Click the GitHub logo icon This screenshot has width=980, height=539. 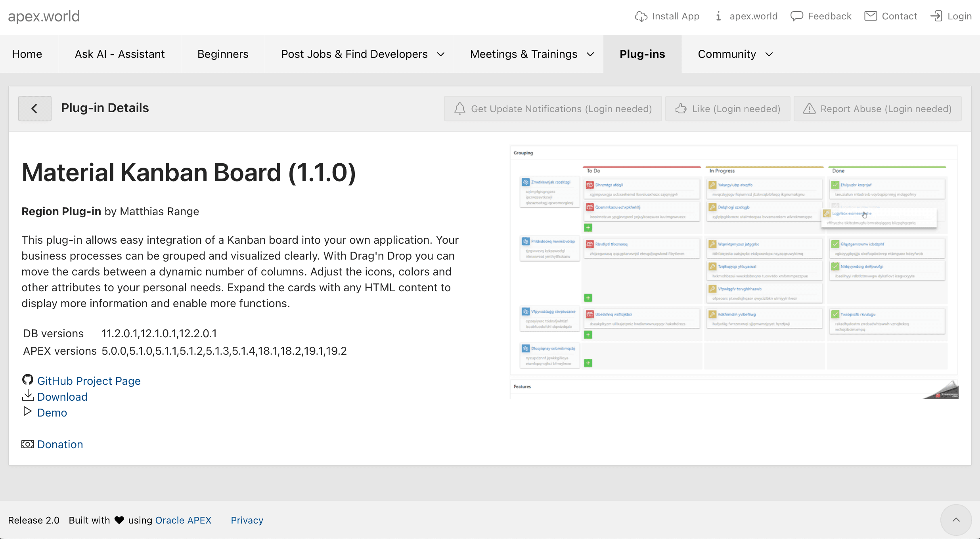(x=28, y=380)
